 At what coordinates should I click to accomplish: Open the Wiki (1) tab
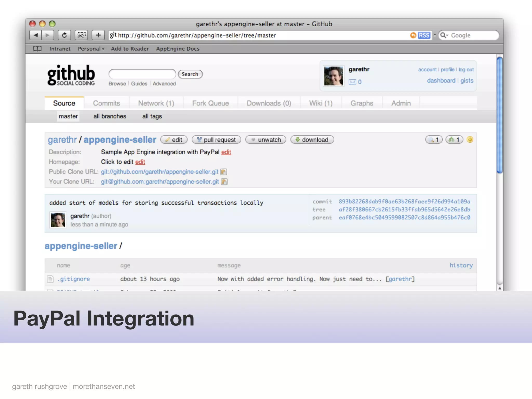(x=321, y=103)
